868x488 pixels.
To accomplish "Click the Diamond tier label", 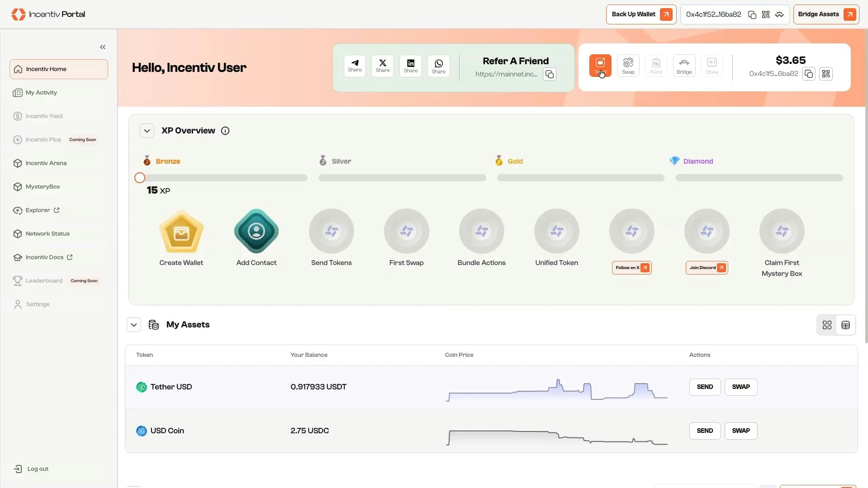I will coord(698,161).
